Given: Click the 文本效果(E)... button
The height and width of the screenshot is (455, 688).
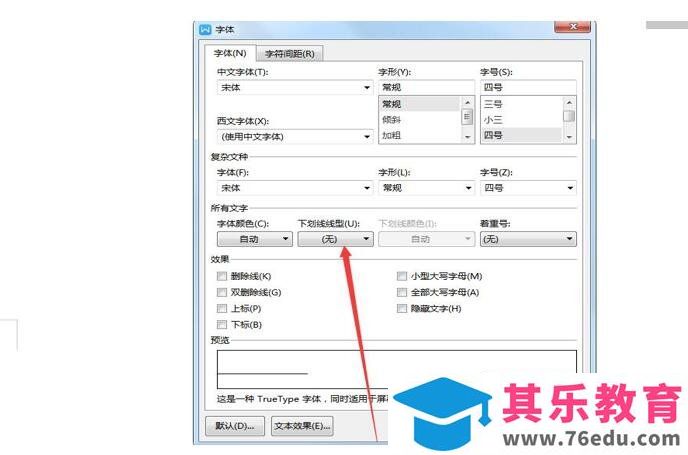Looking at the screenshot, I should (x=302, y=426).
